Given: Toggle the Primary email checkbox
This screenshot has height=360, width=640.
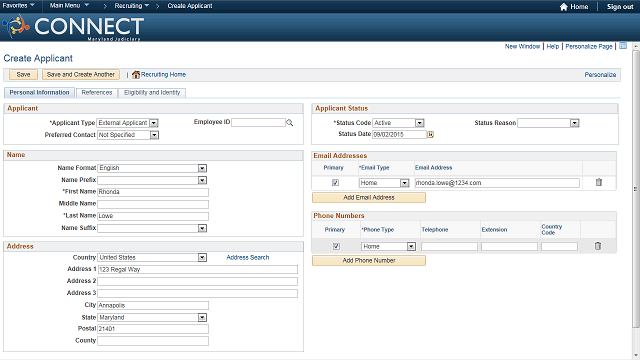Looking at the screenshot, I should 335,183.
